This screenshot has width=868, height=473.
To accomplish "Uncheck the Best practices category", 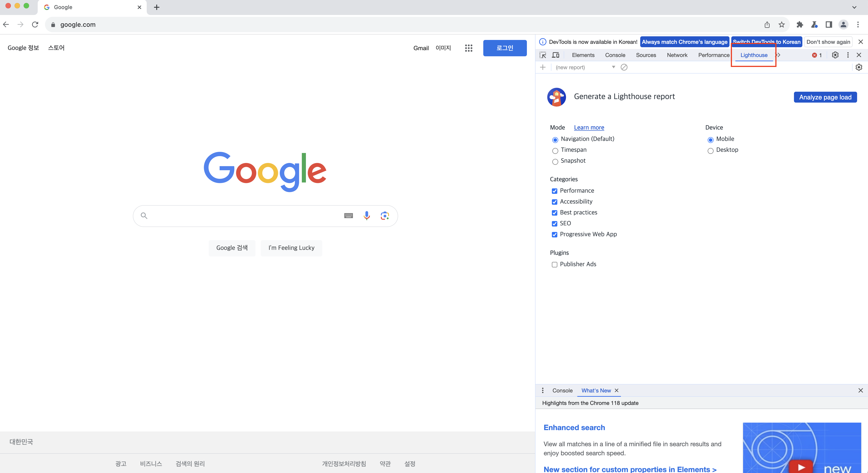I will pos(555,213).
